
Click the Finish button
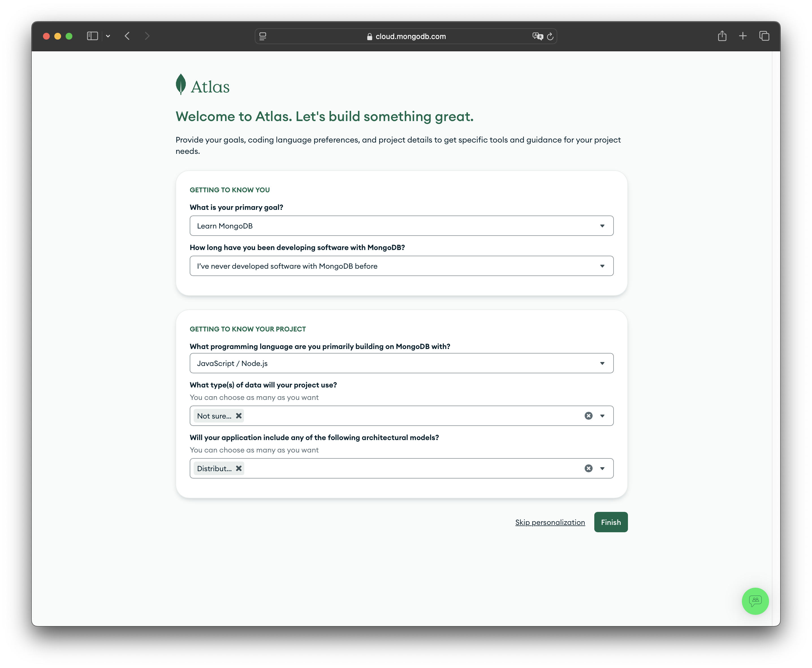coord(610,522)
